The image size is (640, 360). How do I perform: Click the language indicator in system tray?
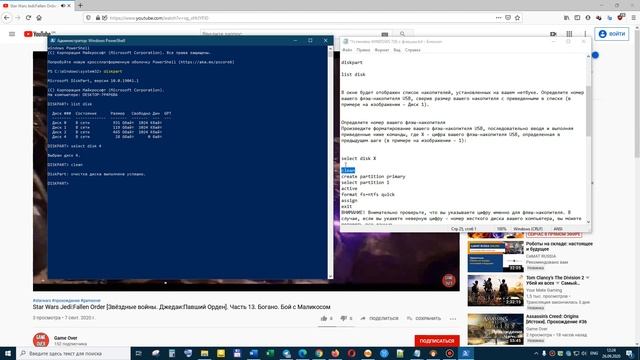(594, 353)
